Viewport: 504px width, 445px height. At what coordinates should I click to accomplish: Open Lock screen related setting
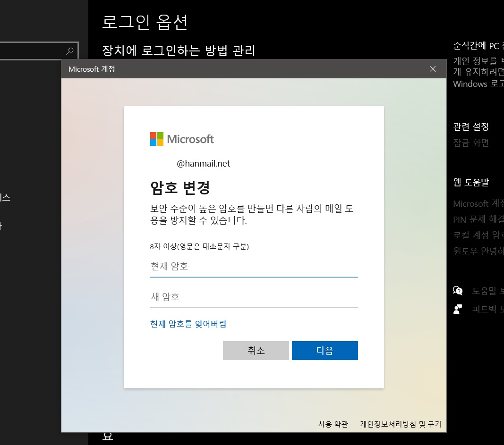(x=471, y=143)
